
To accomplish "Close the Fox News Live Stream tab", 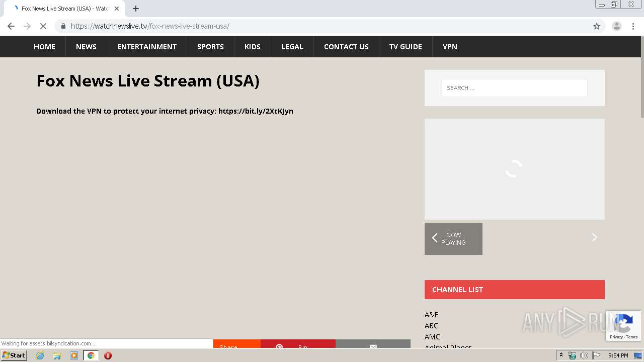I will (117, 9).
